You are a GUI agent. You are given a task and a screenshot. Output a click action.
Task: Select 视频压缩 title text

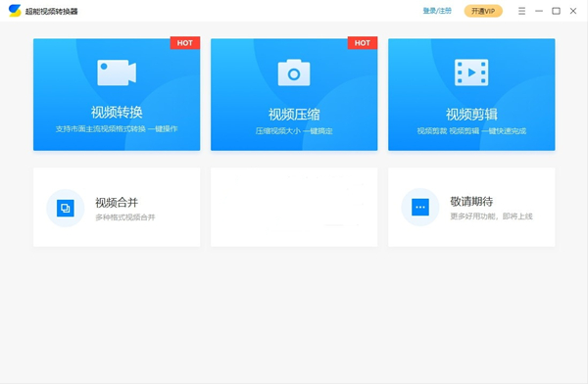[x=294, y=115]
